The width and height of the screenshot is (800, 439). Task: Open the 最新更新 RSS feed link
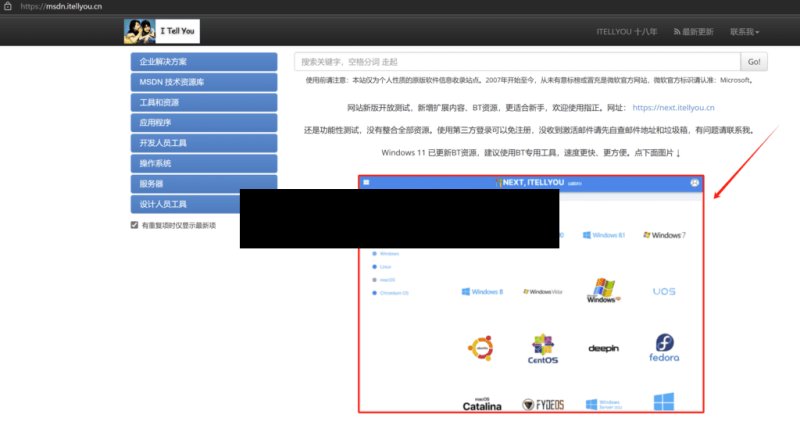[x=693, y=32]
